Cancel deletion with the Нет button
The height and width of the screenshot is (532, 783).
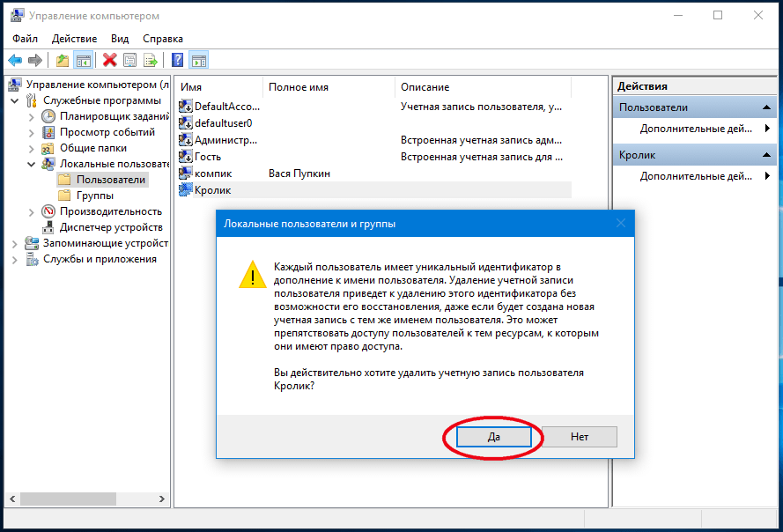coord(579,436)
